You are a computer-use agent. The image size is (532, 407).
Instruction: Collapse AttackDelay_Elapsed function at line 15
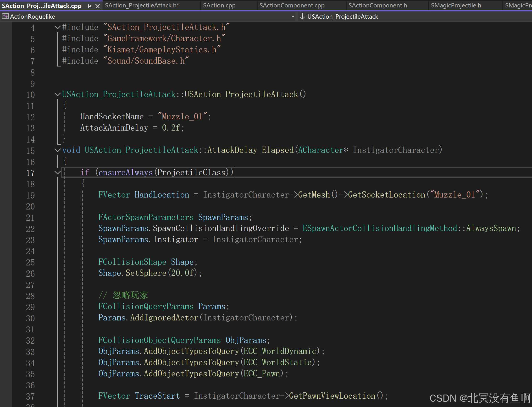57,150
